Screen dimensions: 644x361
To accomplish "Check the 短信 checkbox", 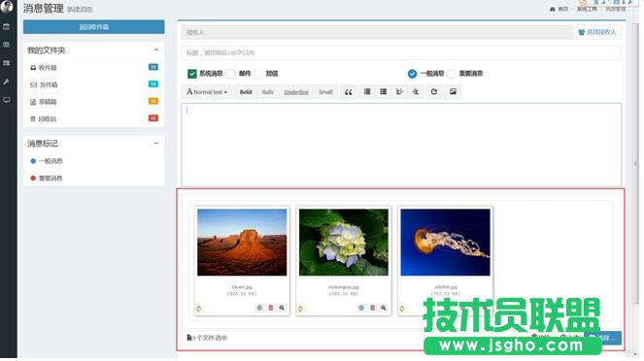I will coord(258,74).
